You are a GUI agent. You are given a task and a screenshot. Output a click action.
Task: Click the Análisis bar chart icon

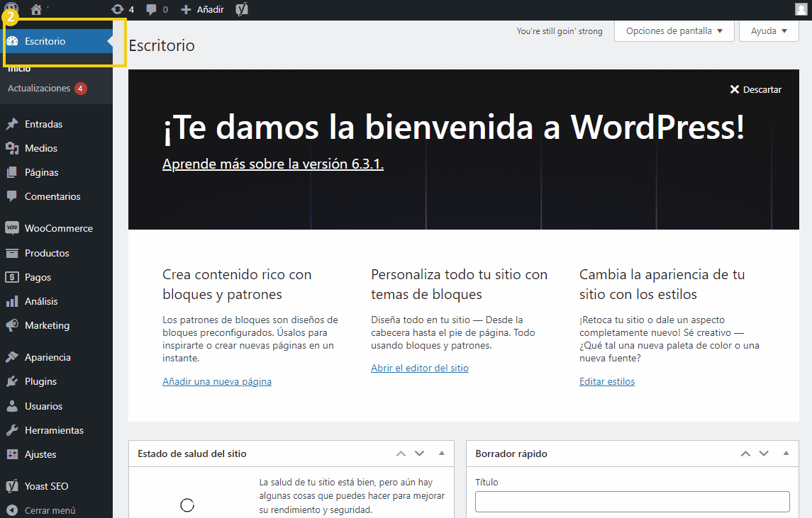pos(12,301)
